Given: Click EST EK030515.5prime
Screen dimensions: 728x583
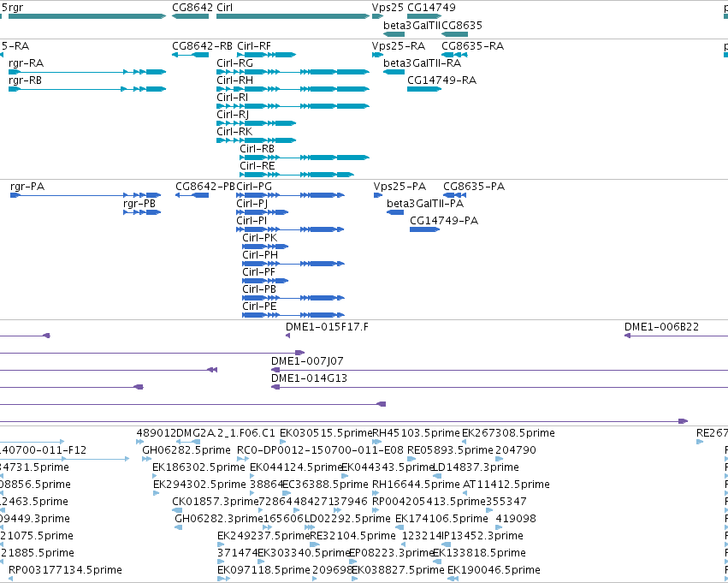Looking at the screenshot, I should pyautogui.click(x=326, y=433).
